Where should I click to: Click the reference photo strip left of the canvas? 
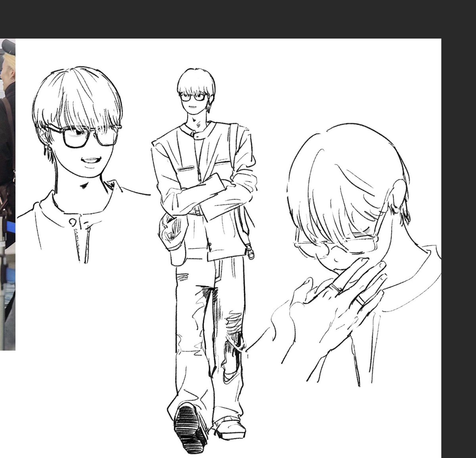coord(8,194)
